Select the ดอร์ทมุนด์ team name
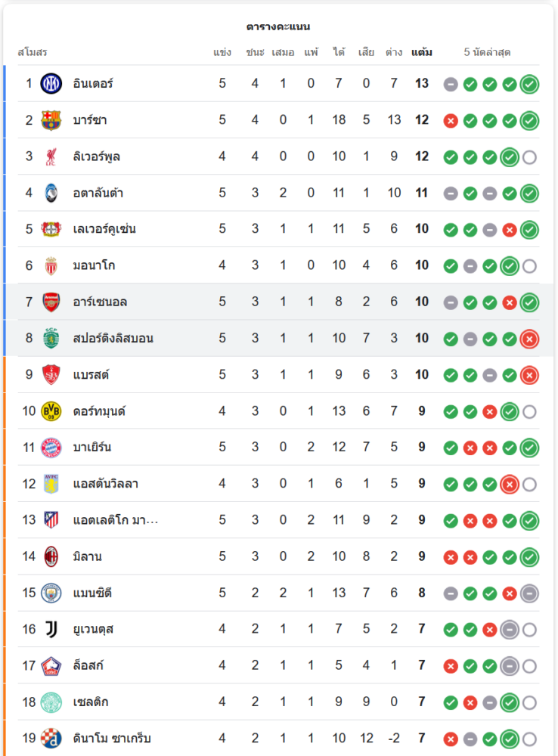This screenshot has height=756, width=558. point(99,411)
